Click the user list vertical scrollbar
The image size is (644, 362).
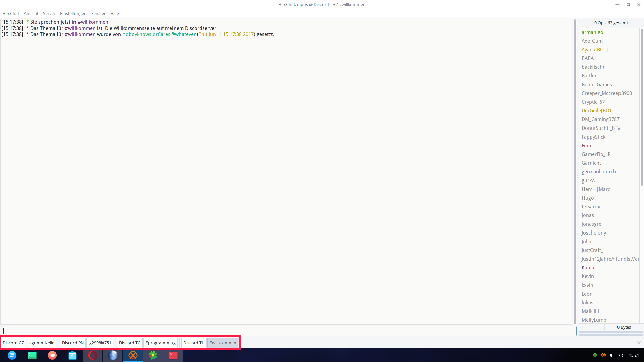coord(641,107)
